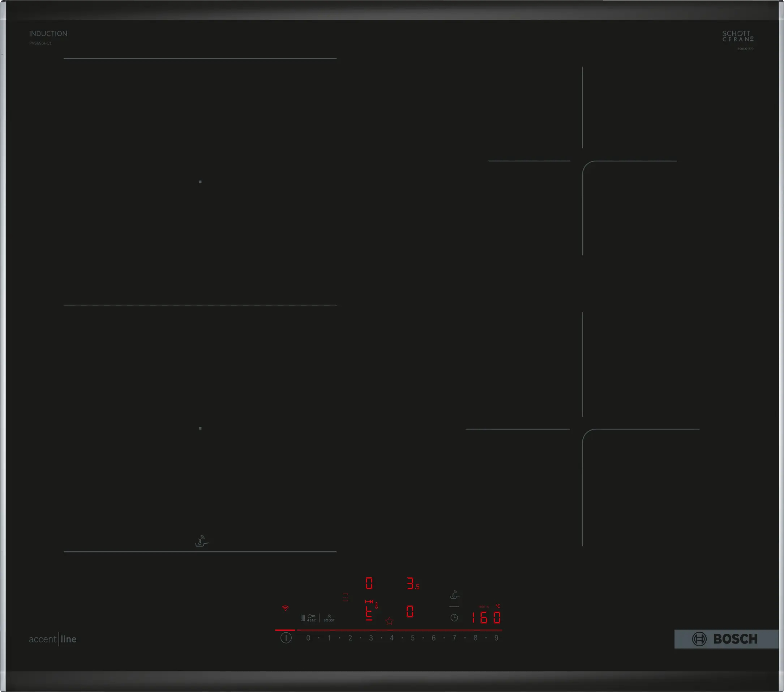Tap the cooking sensor pot icon in control panel
784x692 pixels.
tap(454, 595)
